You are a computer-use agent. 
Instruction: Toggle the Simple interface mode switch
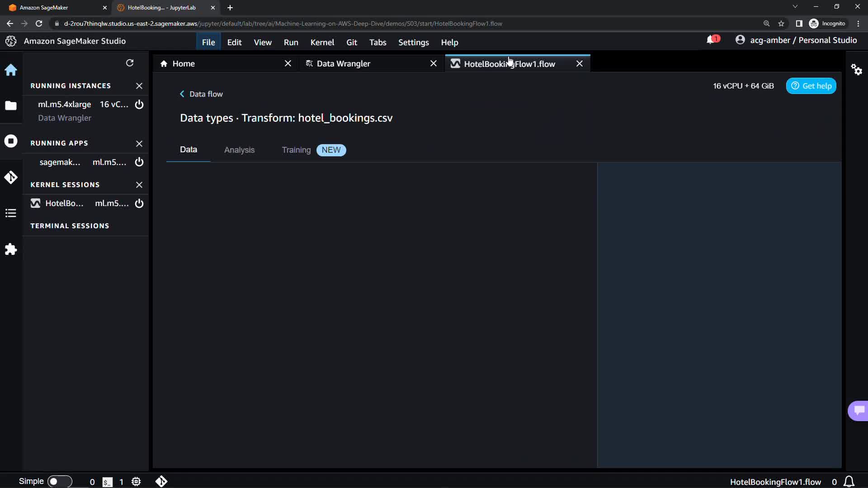(59, 481)
